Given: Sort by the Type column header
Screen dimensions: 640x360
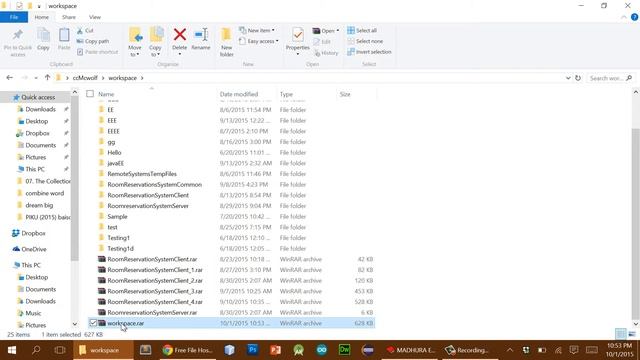Looking at the screenshot, I should click(287, 94).
